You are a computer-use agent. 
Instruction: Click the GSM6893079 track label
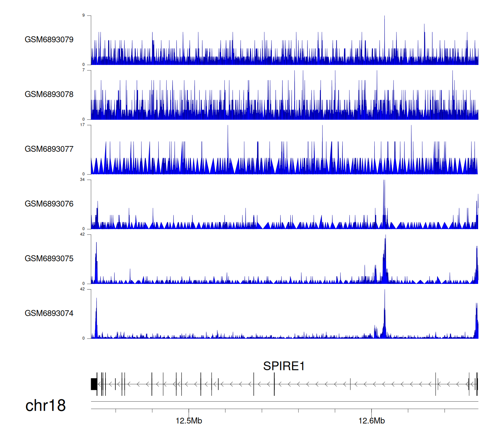coord(49,40)
